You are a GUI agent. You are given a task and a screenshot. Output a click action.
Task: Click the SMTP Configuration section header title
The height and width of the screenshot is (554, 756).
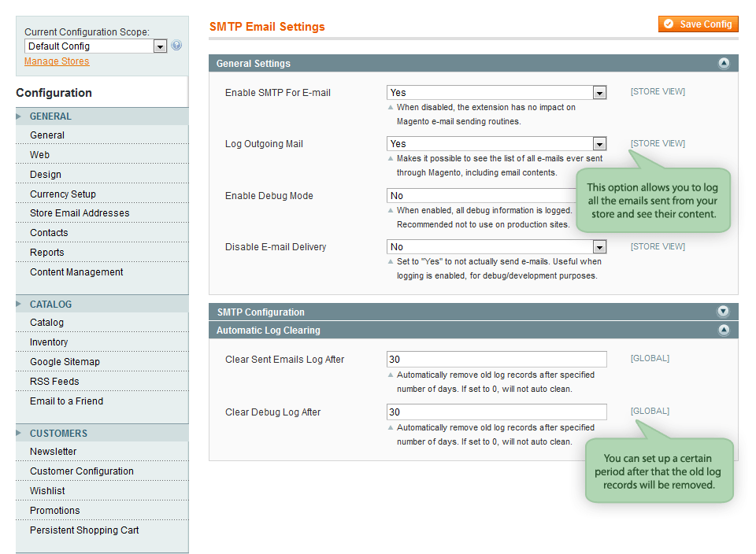coord(261,312)
